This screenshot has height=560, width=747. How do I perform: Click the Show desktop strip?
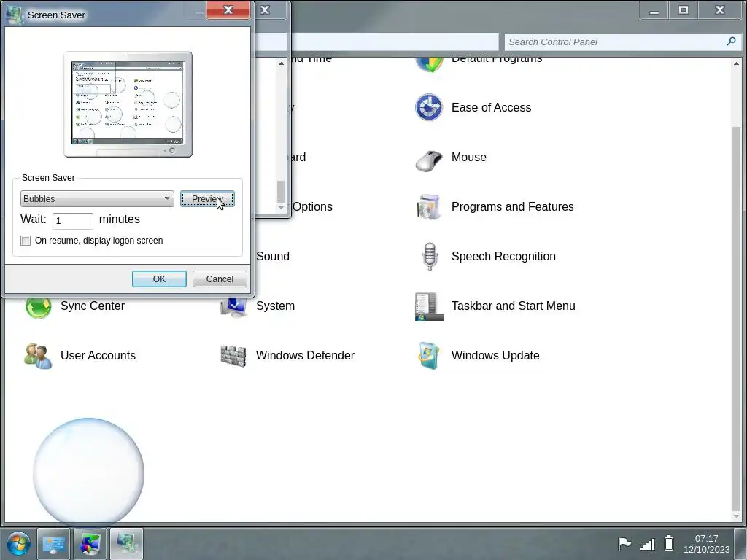[x=741, y=544]
